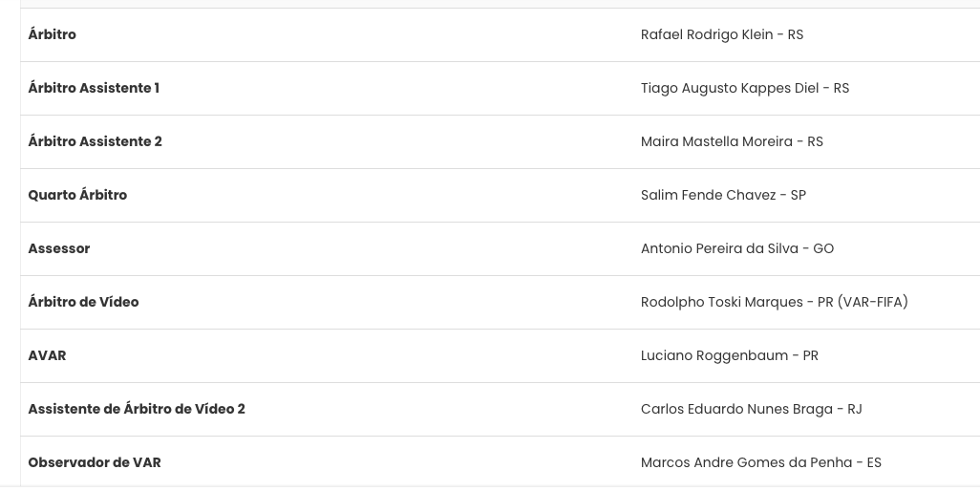Select the name Salim Fende Chavez
This screenshot has width=980, height=491.
(708, 195)
